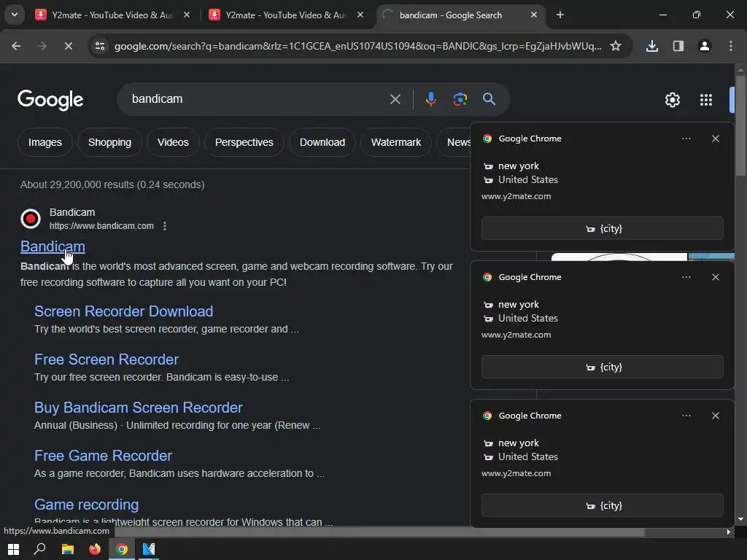
Task: Click the Chrome taskbar icon
Action: click(x=122, y=549)
